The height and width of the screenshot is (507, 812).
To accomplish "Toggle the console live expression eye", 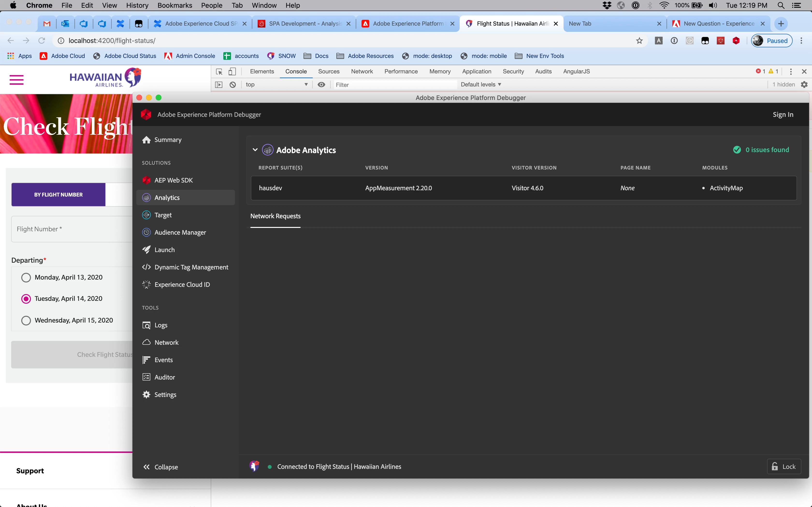I will point(321,84).
